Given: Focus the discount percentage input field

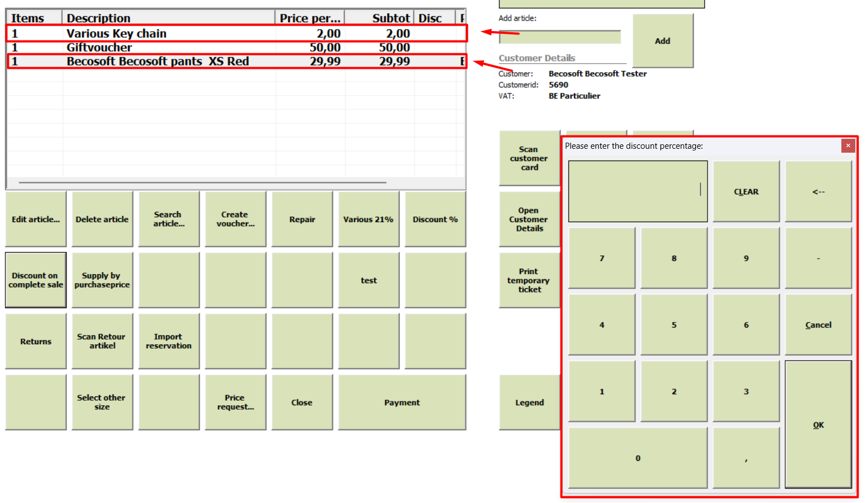Looking at the screenshot, I should 638,192.
